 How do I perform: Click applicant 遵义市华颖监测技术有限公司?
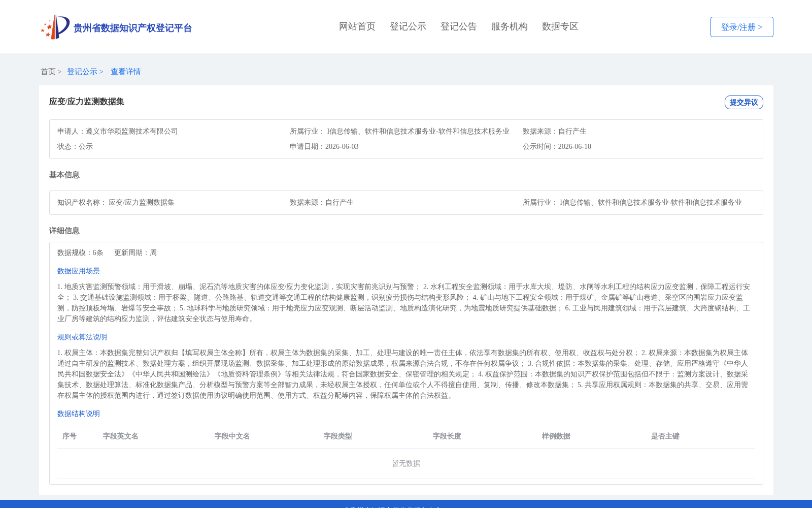pos(132,131)
